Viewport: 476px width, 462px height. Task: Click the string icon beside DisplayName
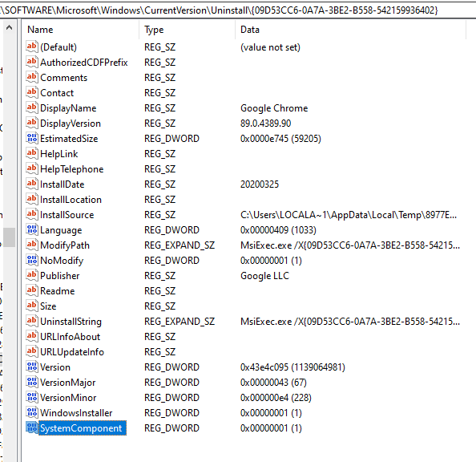pyautogui.click(x=32, y=107)
